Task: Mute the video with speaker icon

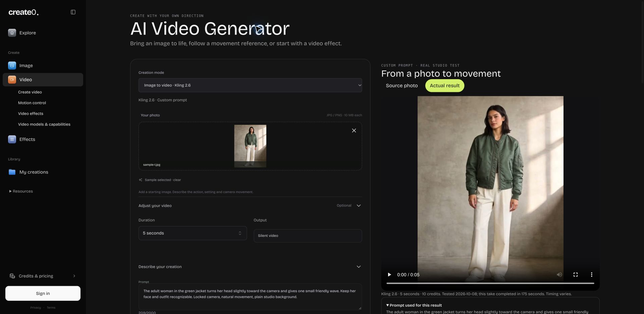Action: pyautogui.click(x=559, y=274)
